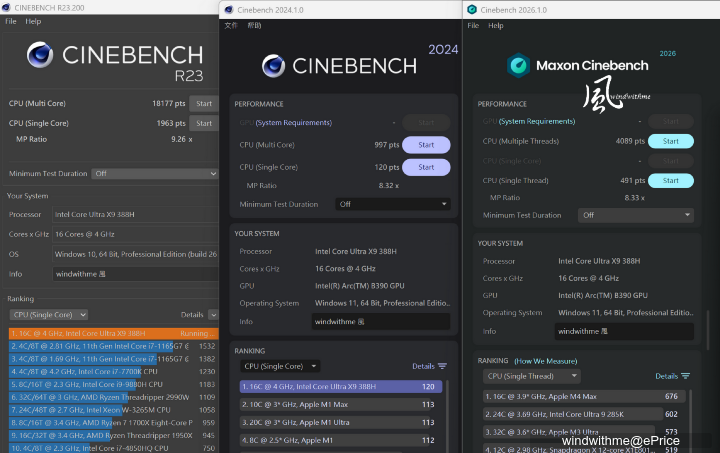Image resolution: width=720 pixels, height=453 pixels.
Task: Click the Cinebench 2024 ranking scrollbar
Action: 447,415
